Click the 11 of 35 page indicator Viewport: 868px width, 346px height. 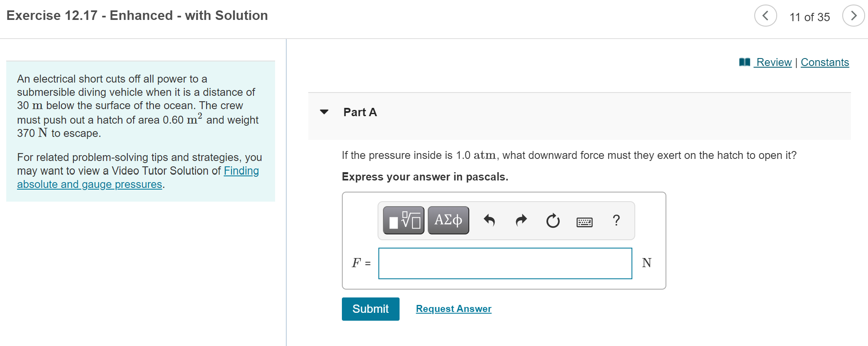coord(809,17)
